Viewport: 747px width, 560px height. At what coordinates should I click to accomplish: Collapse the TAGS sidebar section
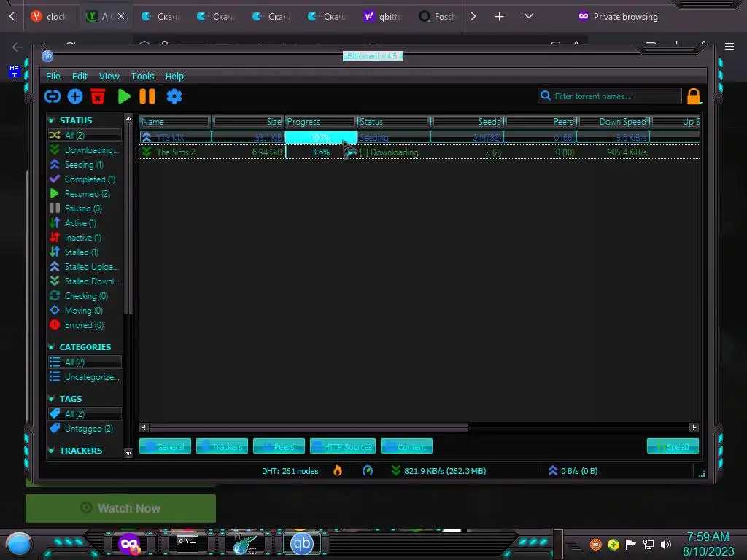(52, 399)
